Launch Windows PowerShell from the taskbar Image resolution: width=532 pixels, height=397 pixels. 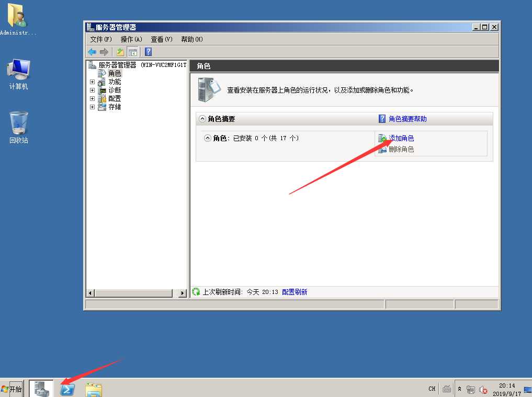pyautogui.click(x=67, y=389)
